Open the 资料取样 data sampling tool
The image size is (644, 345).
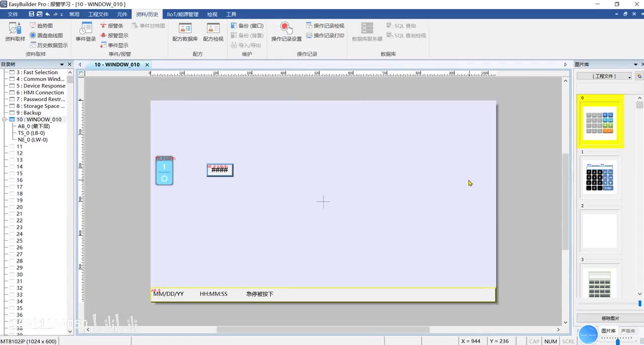click(15, 32)
